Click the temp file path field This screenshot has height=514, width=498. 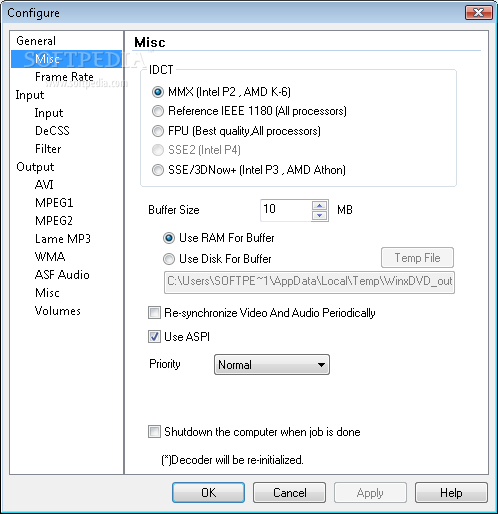[x=309, y=282]
